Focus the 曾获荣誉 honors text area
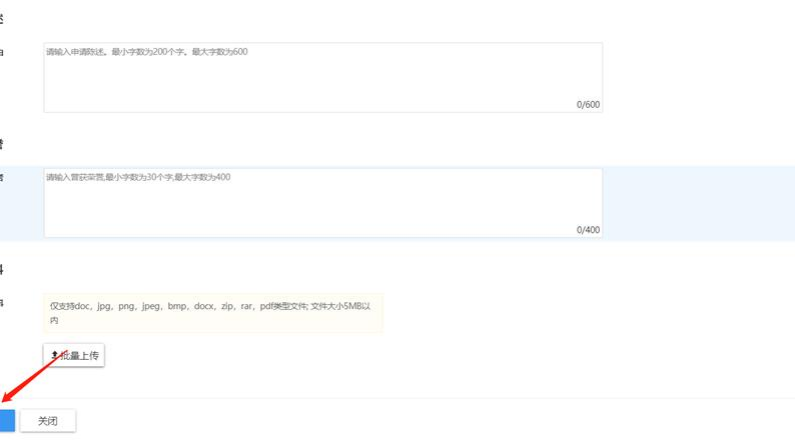Viewport: 795px width, 441px height. tap(322, 207)
